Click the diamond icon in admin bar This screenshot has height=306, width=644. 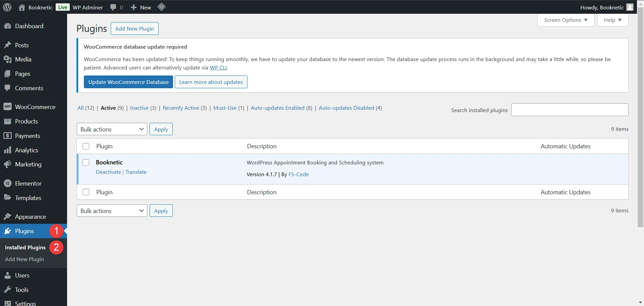point(161,7)
